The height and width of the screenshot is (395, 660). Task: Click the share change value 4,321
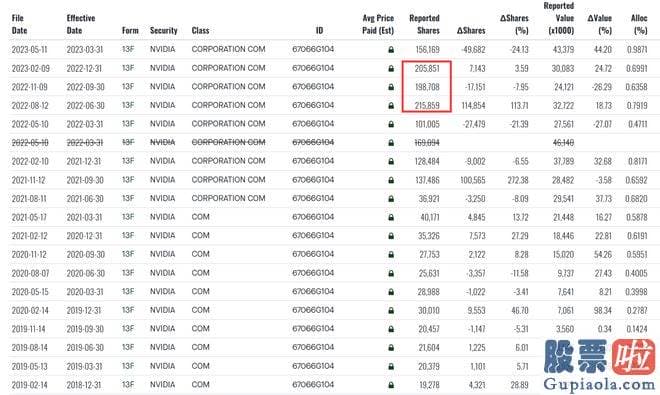[477, 385]
